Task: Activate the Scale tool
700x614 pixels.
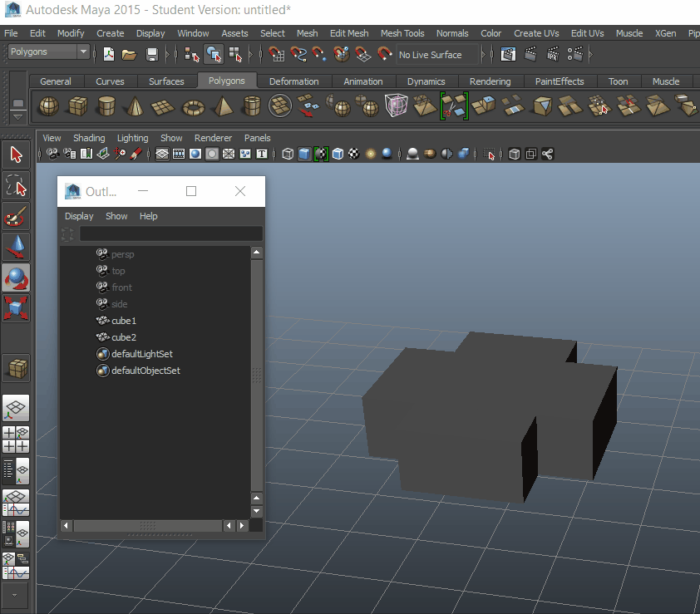Action: pos(16,308)
